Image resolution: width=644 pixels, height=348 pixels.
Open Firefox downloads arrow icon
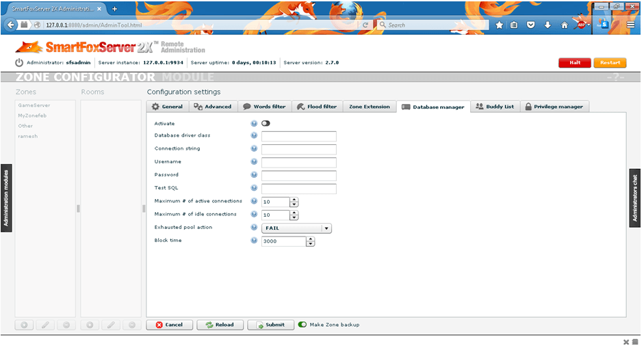tap(548, 25)
